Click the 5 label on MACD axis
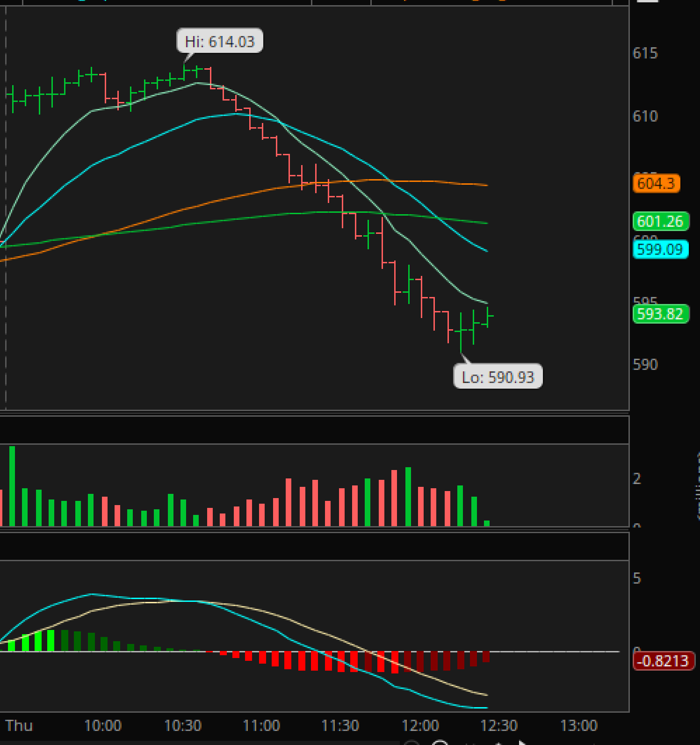 637,579
